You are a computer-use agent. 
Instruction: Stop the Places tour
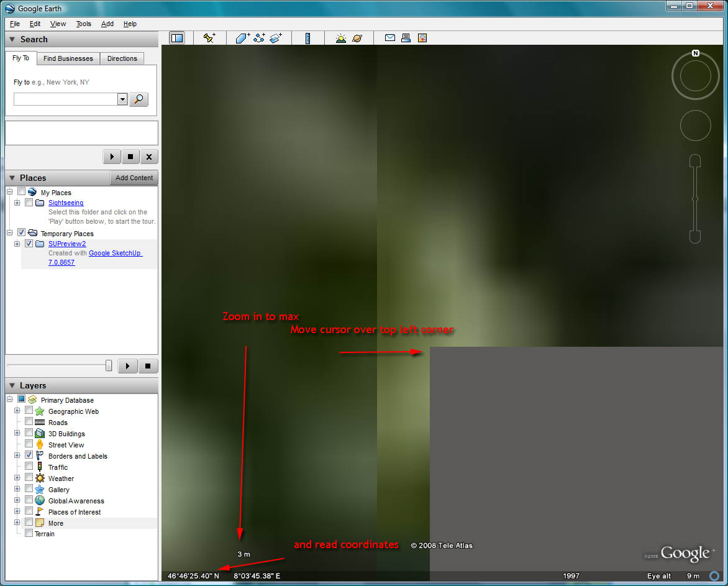[x=148, y=366]
